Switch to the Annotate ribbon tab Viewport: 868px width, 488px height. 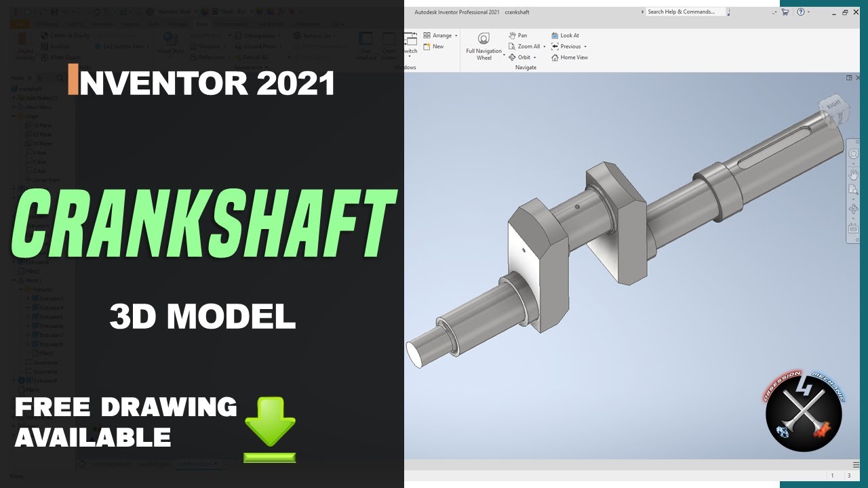[x=102, y=24]
